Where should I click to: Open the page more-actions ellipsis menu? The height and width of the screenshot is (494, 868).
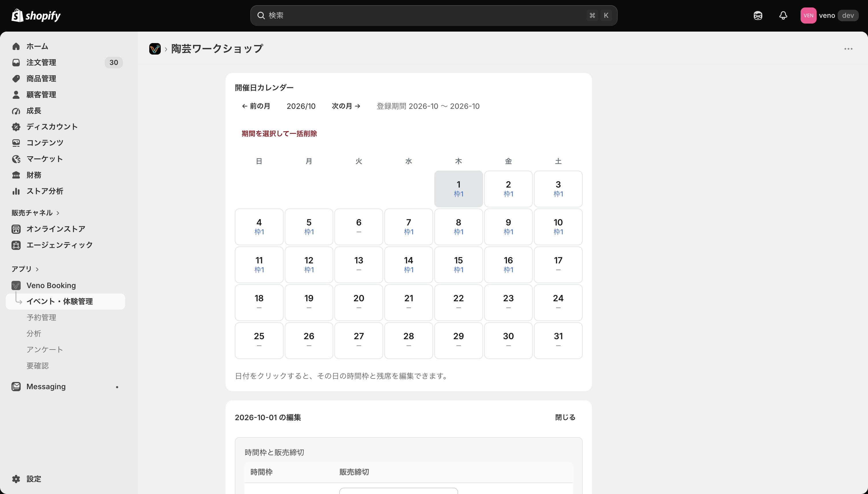848,49
